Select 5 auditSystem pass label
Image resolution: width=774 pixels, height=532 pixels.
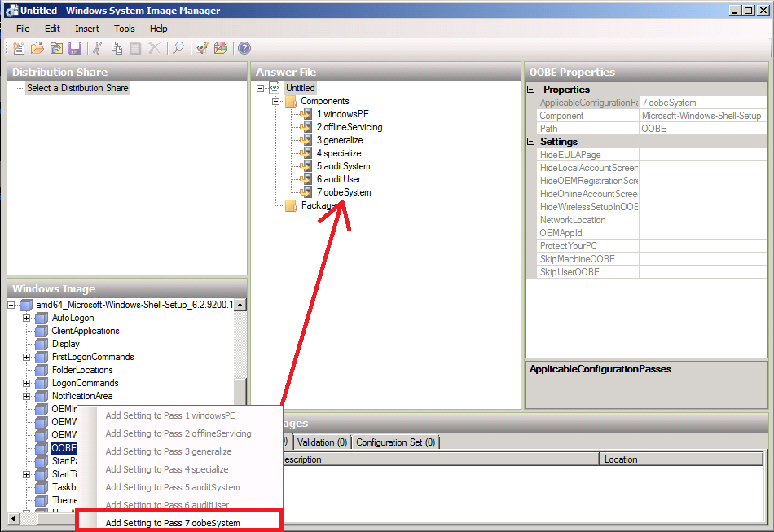(x=344, y=166)
